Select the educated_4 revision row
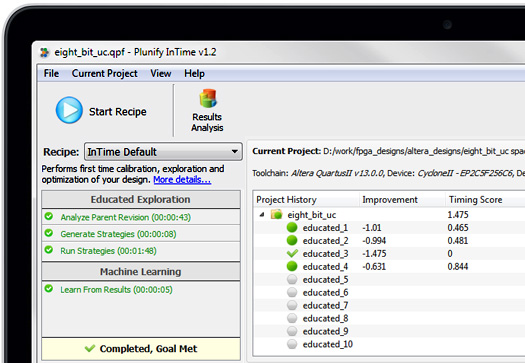The image size is (525, 363). 389,267
